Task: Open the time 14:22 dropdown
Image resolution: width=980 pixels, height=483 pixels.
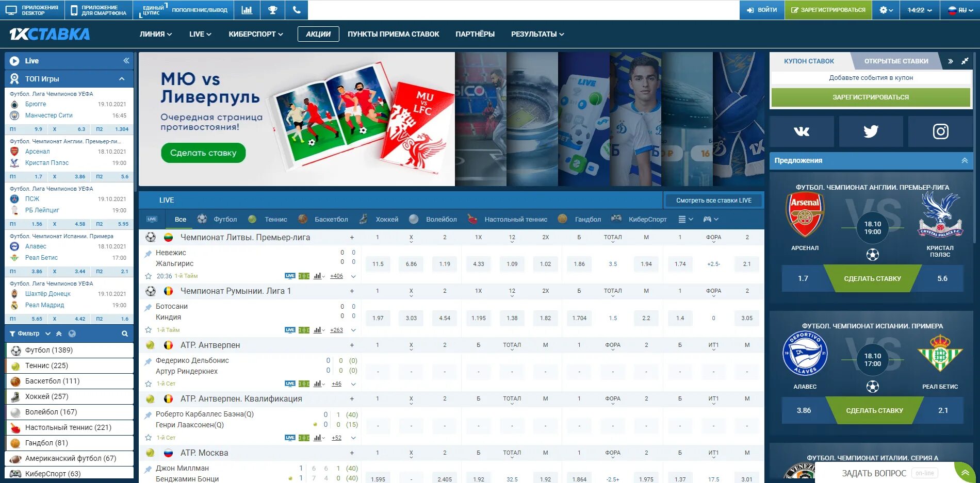Action: point(920,10)
